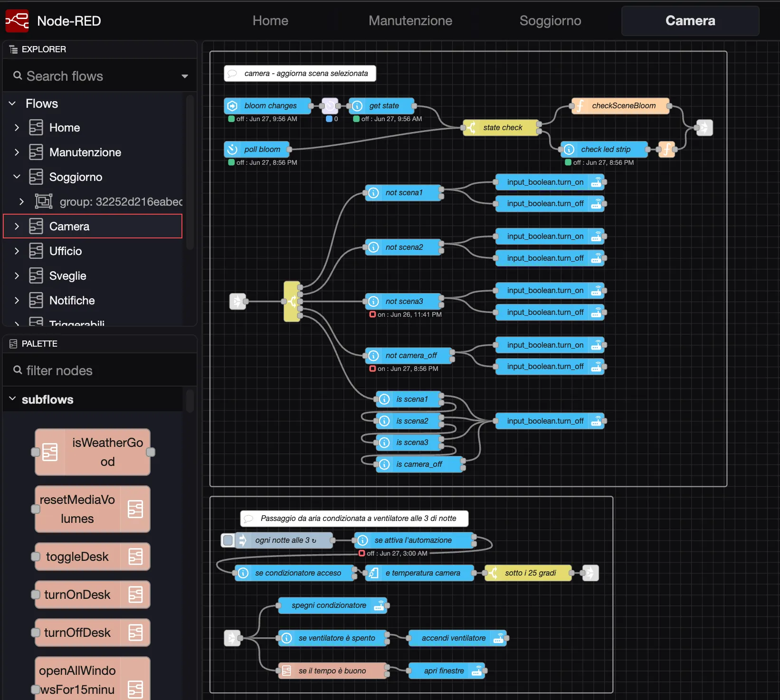Click the check led strip node
The width and height of the screenshot is (780, 700).
pos(604,150)
